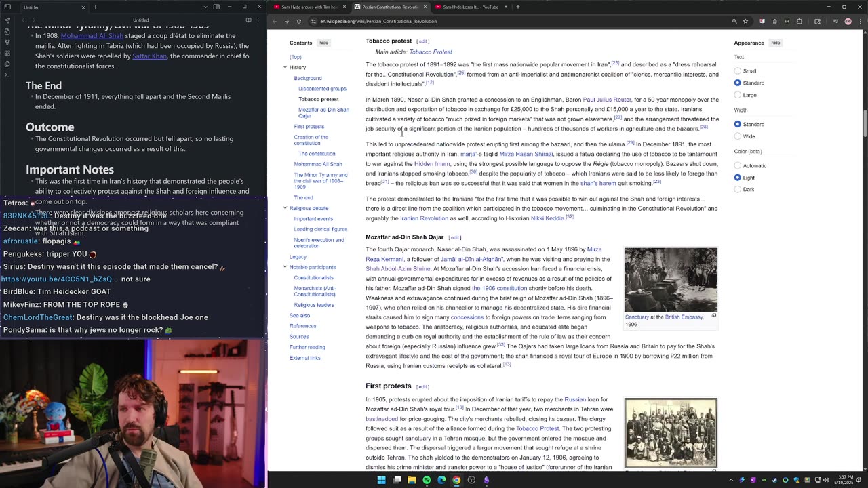868x488 pixels.
Task: Switch to the Sam Hyde Loses It YouTube tab
Action: click(471, 7)
